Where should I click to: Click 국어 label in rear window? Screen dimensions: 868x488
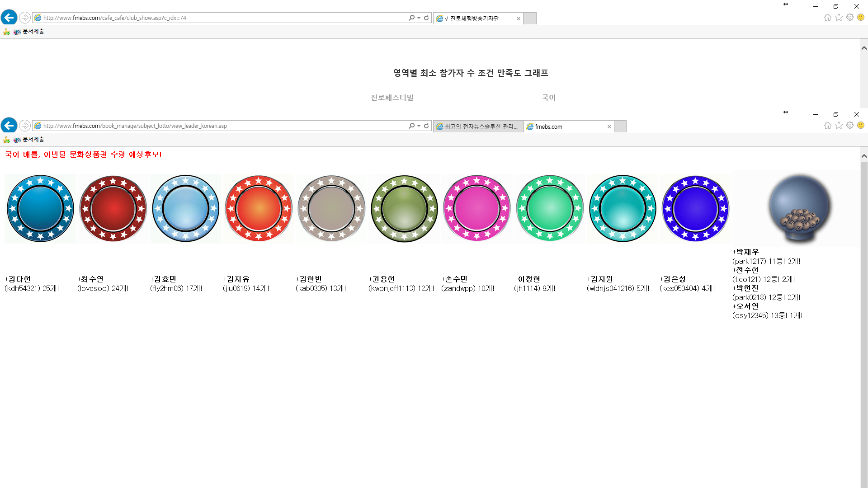pos(549,98)
